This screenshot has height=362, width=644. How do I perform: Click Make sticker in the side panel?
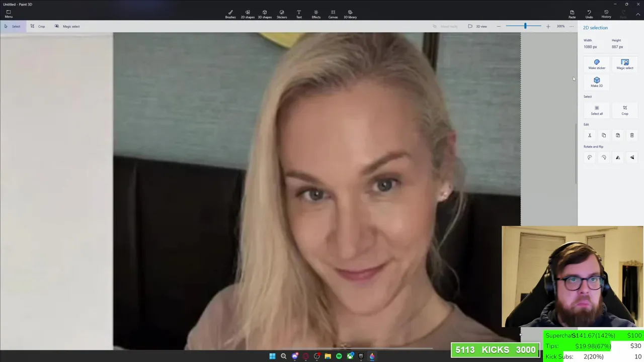[x=597, y=64]
